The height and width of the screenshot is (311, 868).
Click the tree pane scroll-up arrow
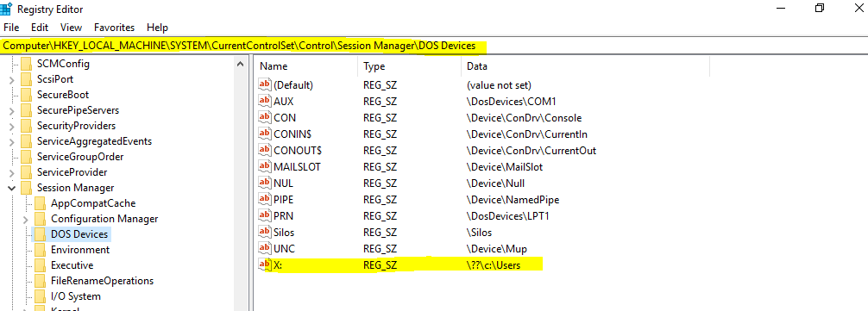[x=240, y=64]
